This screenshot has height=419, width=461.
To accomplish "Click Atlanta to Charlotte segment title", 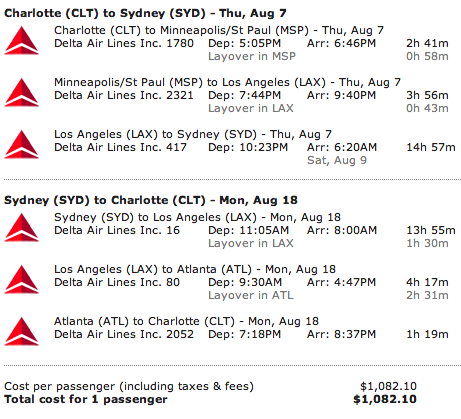I will 186,321.
